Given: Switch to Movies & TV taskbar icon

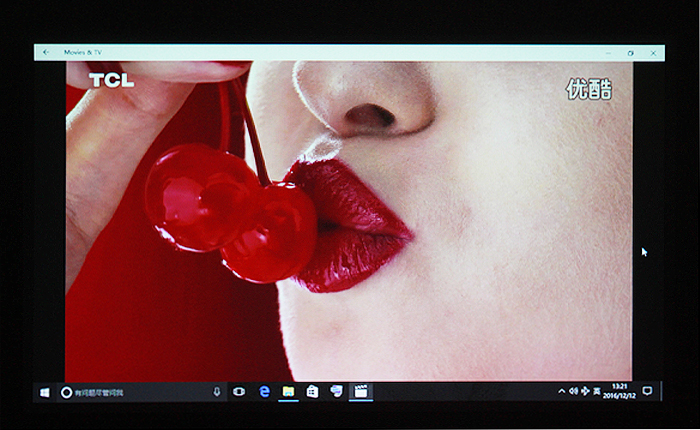Looking at the screenshot, I should [x=360, y=392].
